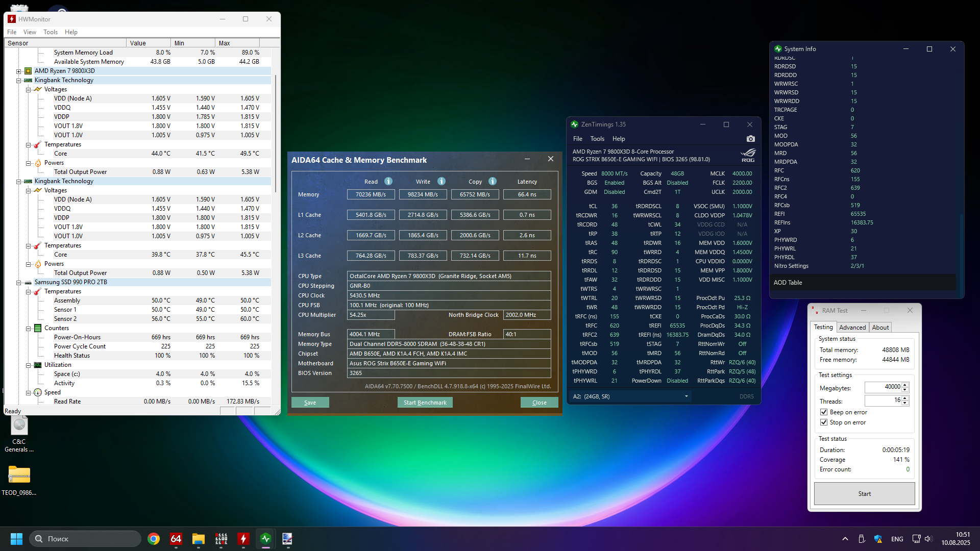Viewport: 980px width, 551px height.
Task: Open AIDA64 taskbar icon
Action: 176,539
